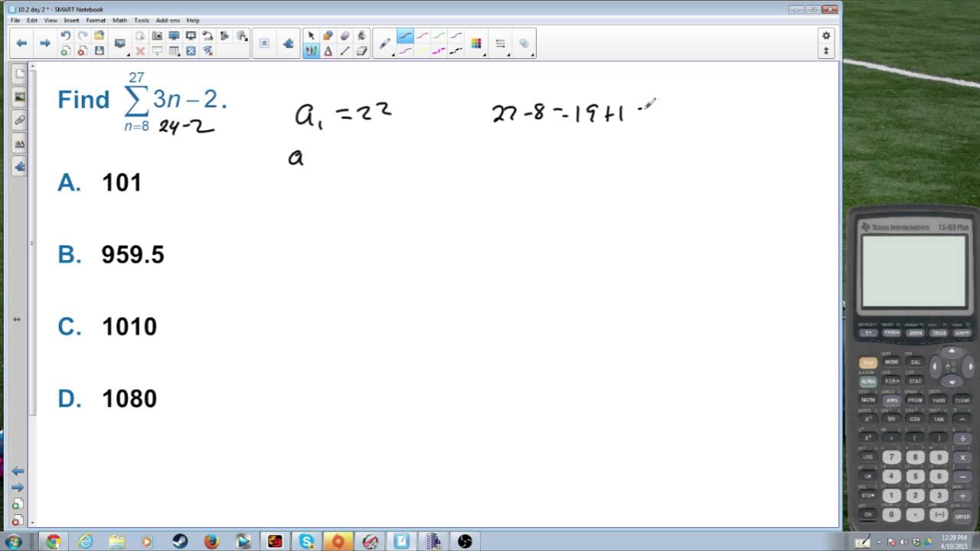Screen dimensions: 980x551
Task: Click ENTER key on TI-83 calculator
Action: 962,516
